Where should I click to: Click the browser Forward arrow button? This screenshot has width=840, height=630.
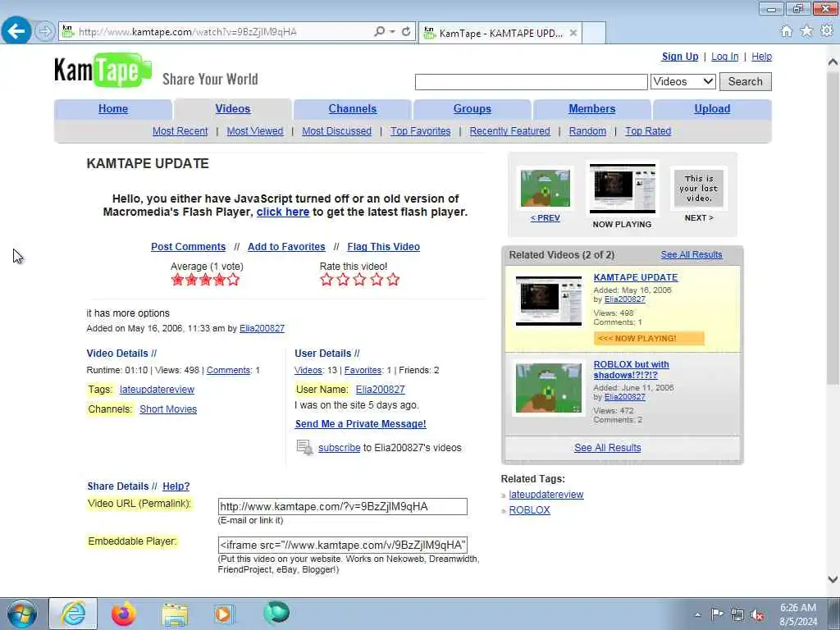(x=44, y=32)
